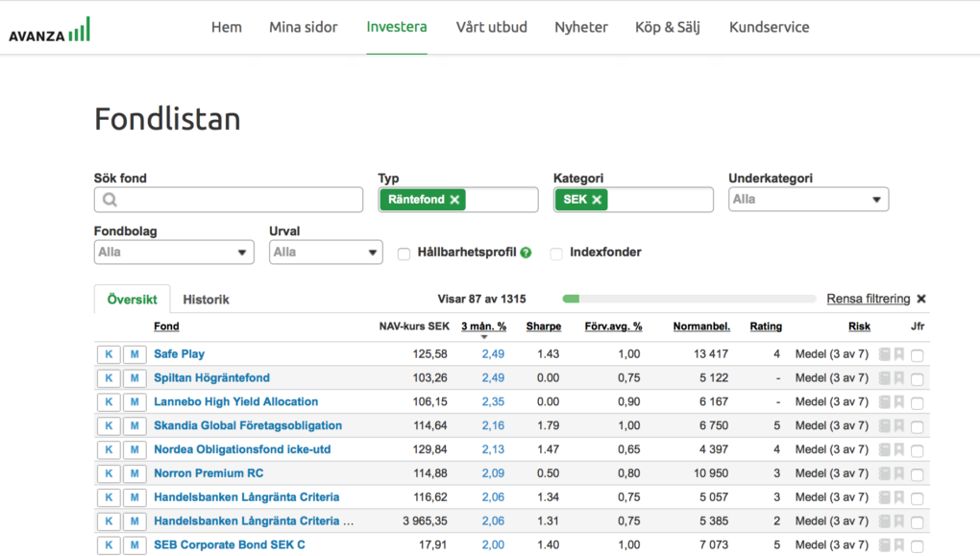980x556 pixels.
Task: Open the Nyheter section
Action: coord(581,27)
